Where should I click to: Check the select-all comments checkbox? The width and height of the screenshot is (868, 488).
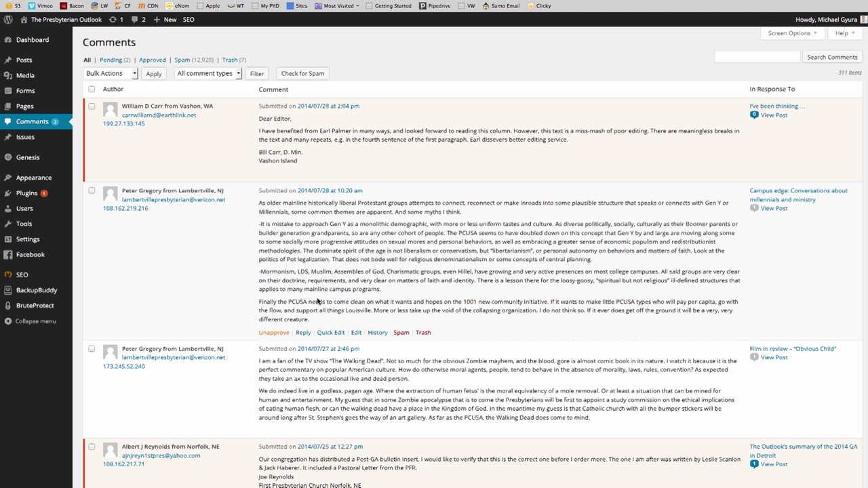pos(92,89)
